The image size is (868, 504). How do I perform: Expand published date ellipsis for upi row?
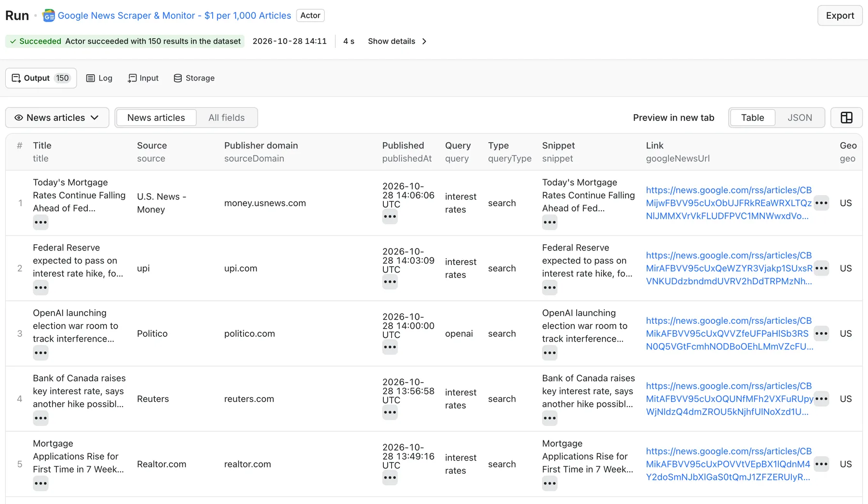[x=390, y=282]
